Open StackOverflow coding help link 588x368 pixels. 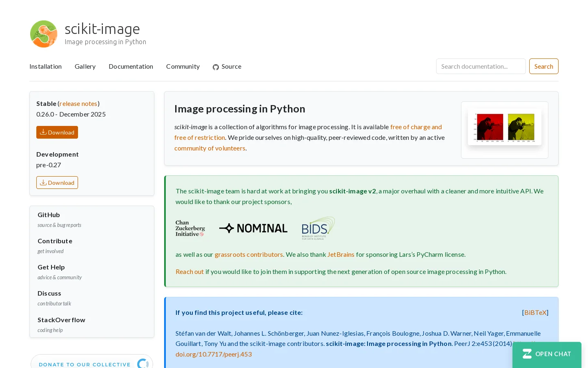pos(61,325)
